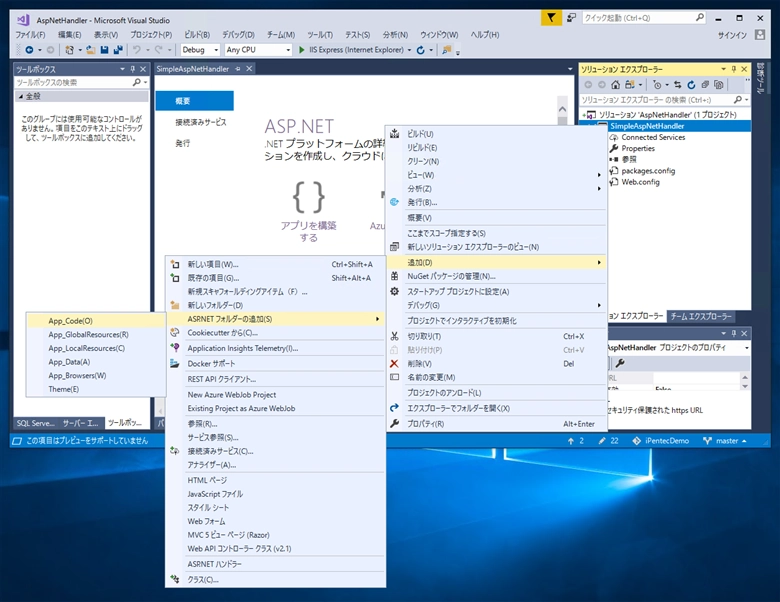The height and width of the screenshot is (602, 780).
Task: Select the Properties node in Solution Explorer
Action: 638,148
